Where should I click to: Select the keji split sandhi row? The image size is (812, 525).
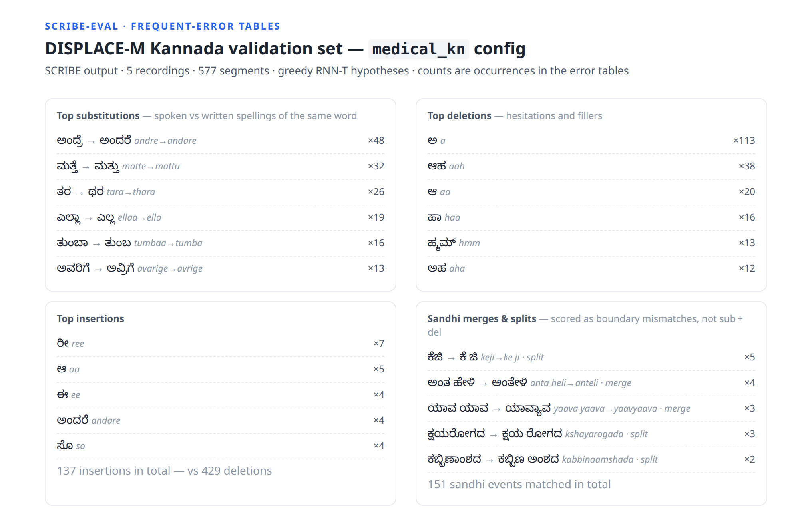(x=591, y=357)
